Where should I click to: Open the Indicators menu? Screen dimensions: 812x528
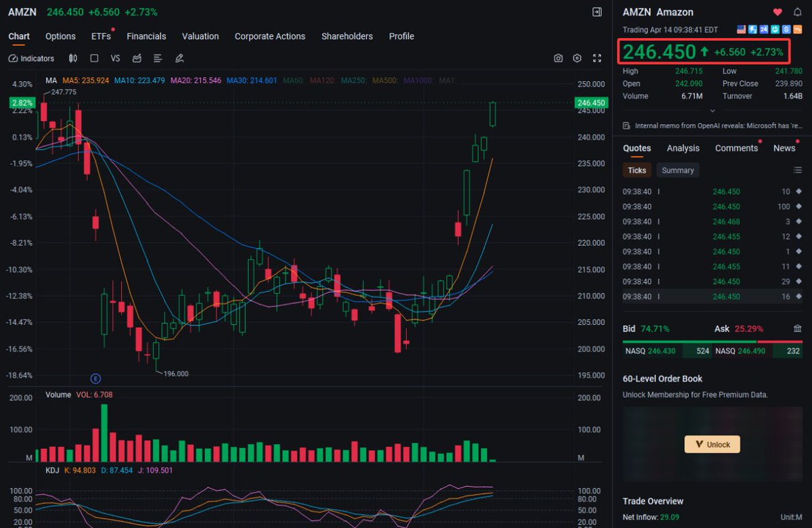(x=31, y=59)
